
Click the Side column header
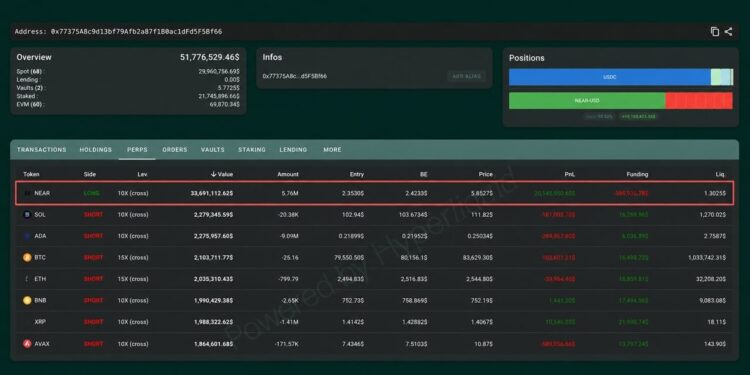(89, 175)
